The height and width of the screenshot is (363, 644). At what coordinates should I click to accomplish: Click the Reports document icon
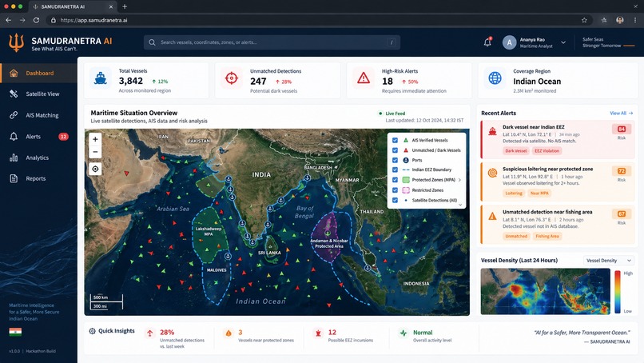(14, 178)
